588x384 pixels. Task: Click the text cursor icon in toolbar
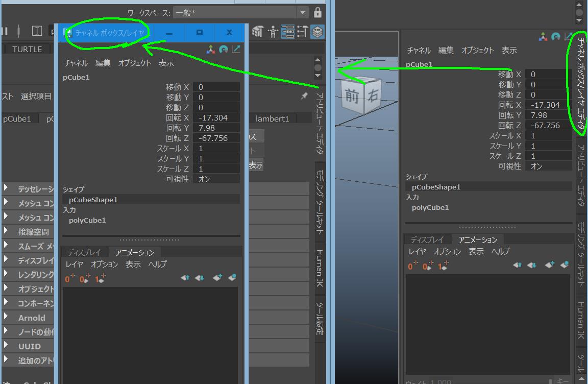coord(37,31)
